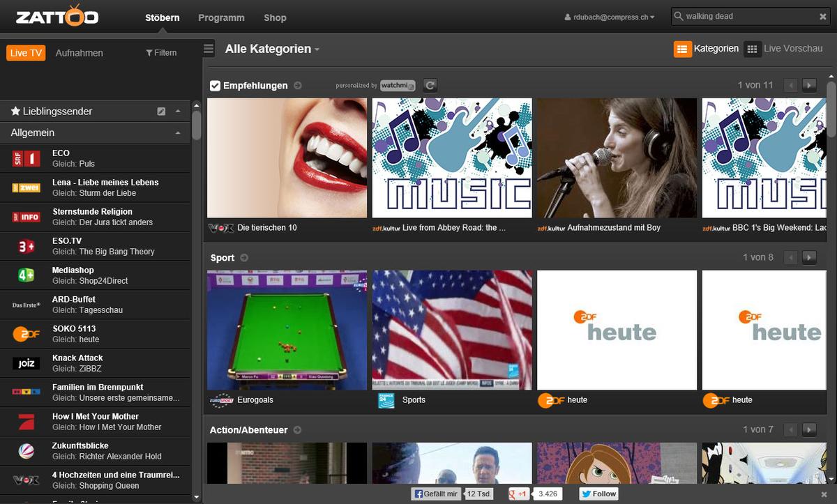Image resolution: width=837 pixels, height=504 pixels.
Task: Select How I Met Your Mother program title
Action: point(96,416)
